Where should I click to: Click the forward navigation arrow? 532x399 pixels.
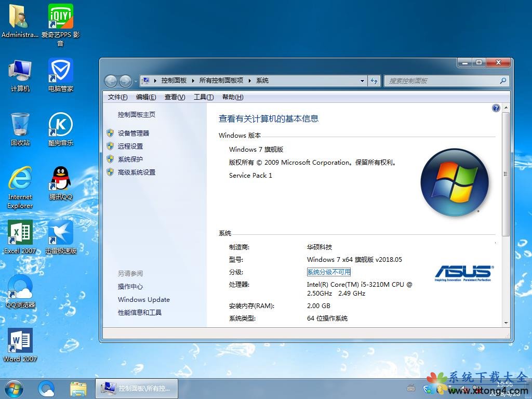[x=125, y=81]
